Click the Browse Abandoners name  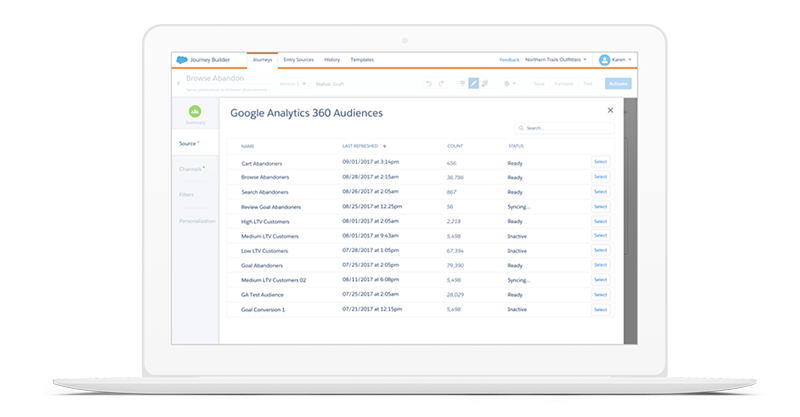coord(265,177)
